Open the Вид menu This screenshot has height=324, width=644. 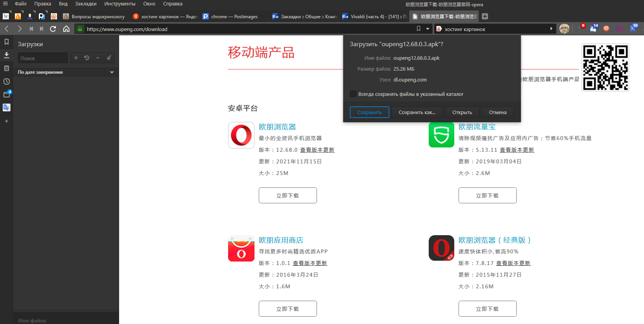click(x=63, y=4)
